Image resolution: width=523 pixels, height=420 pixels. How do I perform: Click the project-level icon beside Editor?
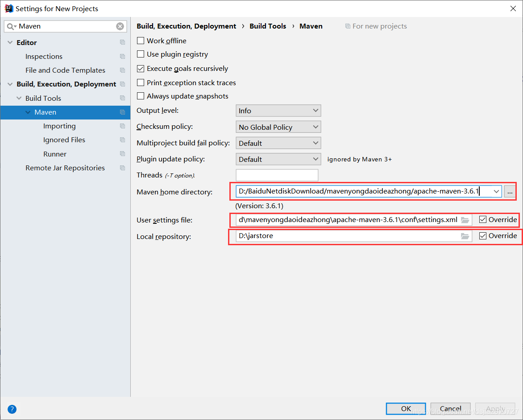click(x=122, y=42)
